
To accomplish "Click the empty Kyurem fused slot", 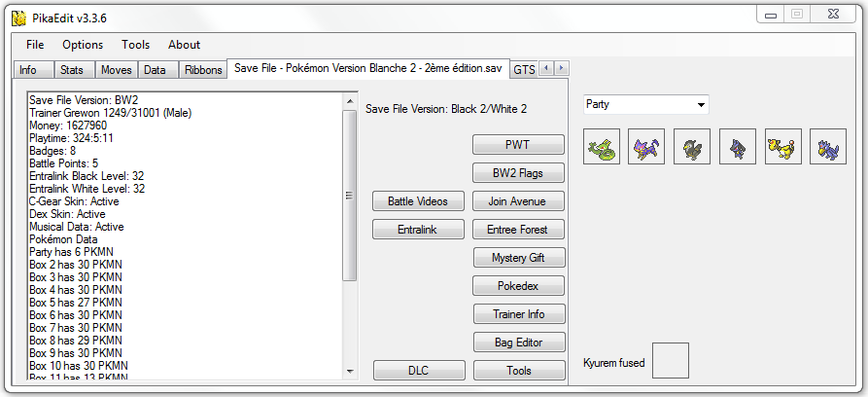I will (671, 360).
